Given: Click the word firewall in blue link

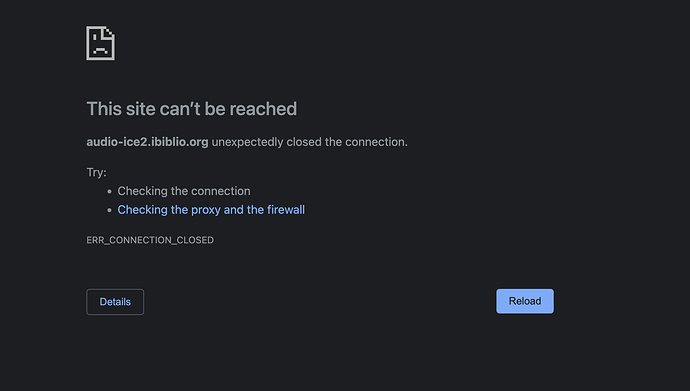Looking at the screenshot, I should click(286, 210).
